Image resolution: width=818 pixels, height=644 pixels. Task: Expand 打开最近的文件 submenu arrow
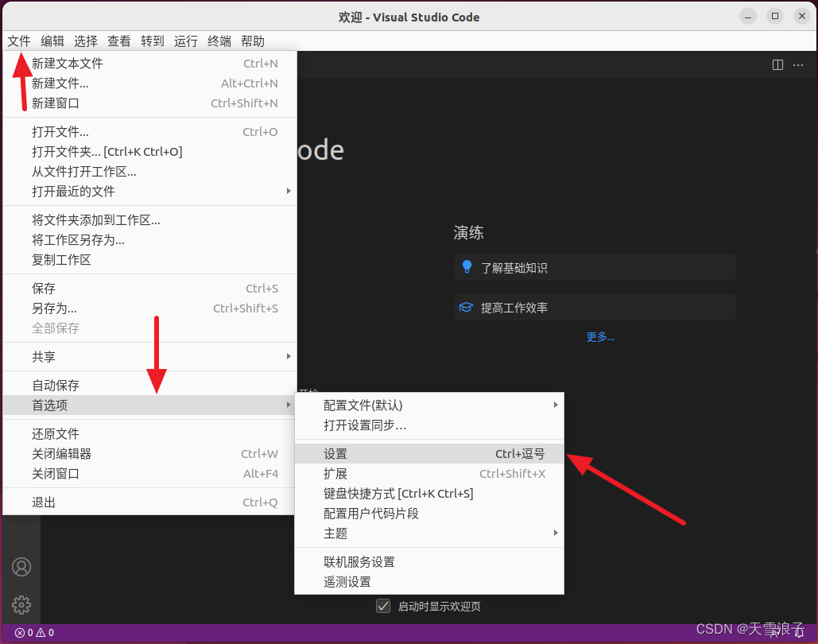(289, 191)
